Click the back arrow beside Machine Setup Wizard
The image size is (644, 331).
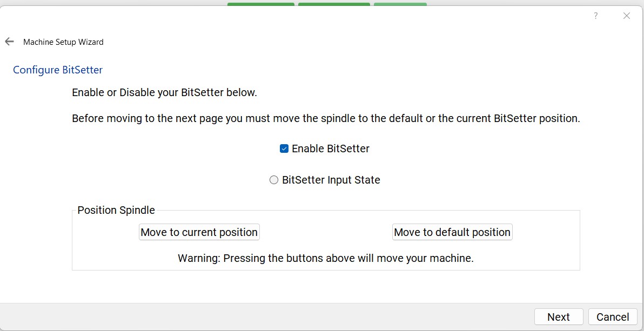tap(9, 42)
